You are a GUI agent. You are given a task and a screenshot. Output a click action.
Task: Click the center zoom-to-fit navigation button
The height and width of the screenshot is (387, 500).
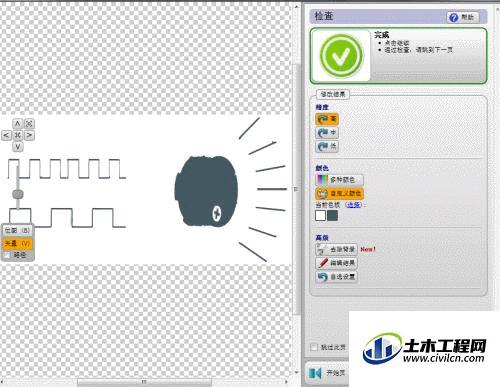tap(18, 135)
